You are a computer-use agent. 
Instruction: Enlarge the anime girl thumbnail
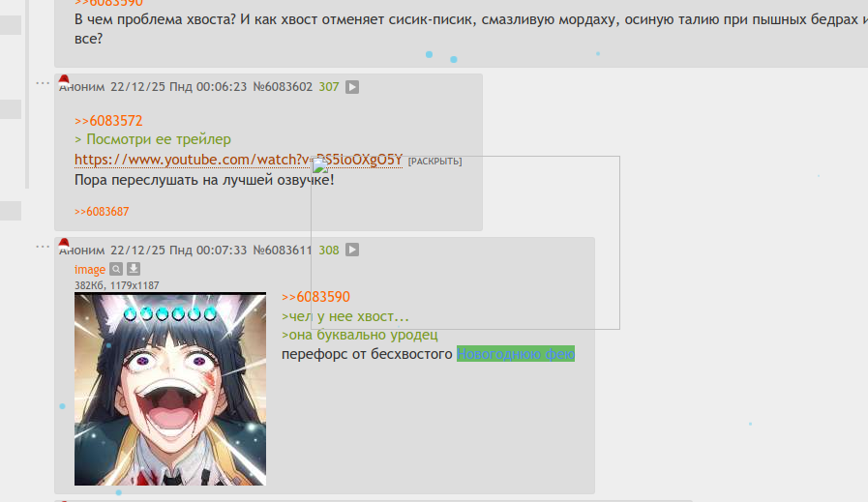coord(170,389)
